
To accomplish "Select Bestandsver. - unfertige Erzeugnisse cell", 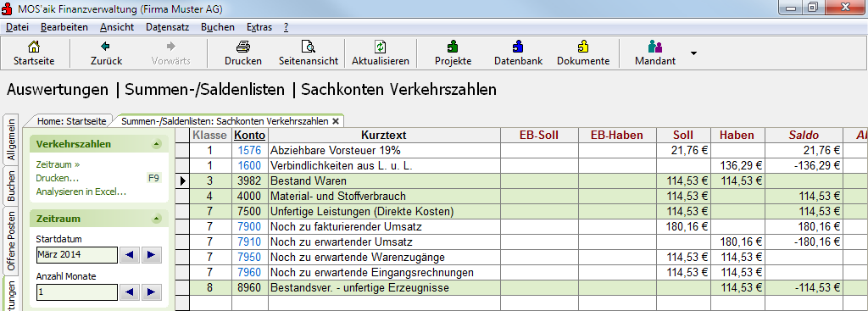I will click(x=384, y=288).
